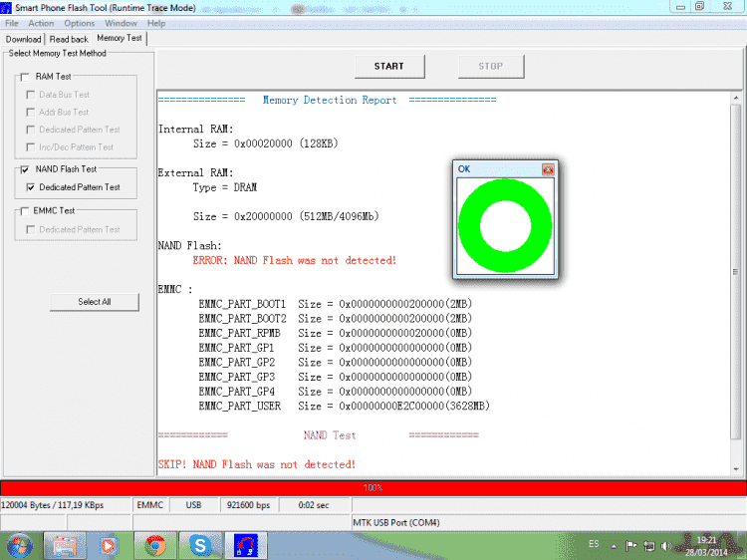Click the SKIP! NAND Flash not detected line
The height and width of the screenshot is (560, 747).
[x=257, y=464]
